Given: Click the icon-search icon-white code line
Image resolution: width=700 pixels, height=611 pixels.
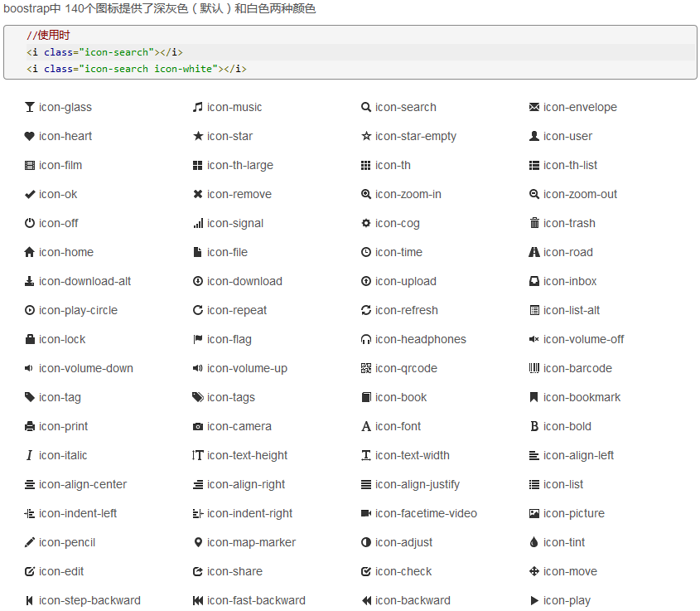Looking at the screenshot, I should click(137, 69).
